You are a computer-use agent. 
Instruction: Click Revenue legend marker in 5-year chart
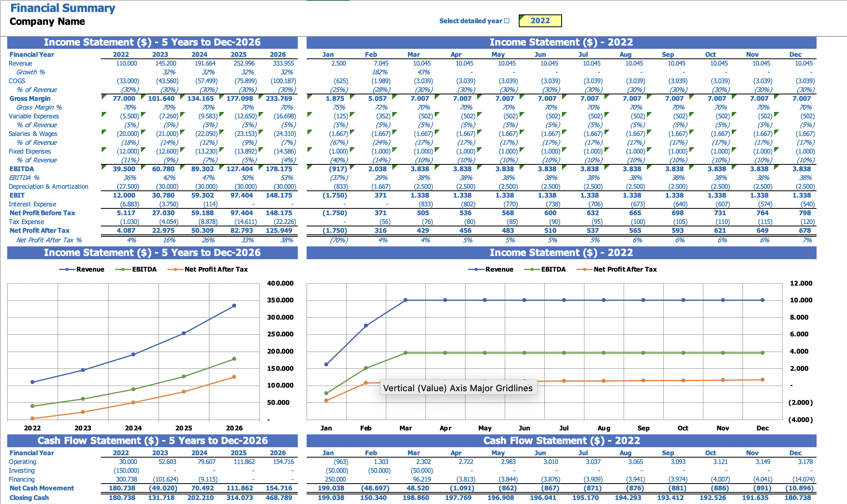pyautogui.click(x=67, y=270)
